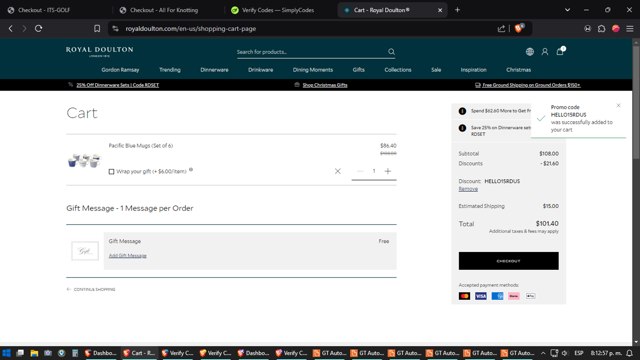Open Trending menu
Screen dimensions: 640x360
click(170, 70)
